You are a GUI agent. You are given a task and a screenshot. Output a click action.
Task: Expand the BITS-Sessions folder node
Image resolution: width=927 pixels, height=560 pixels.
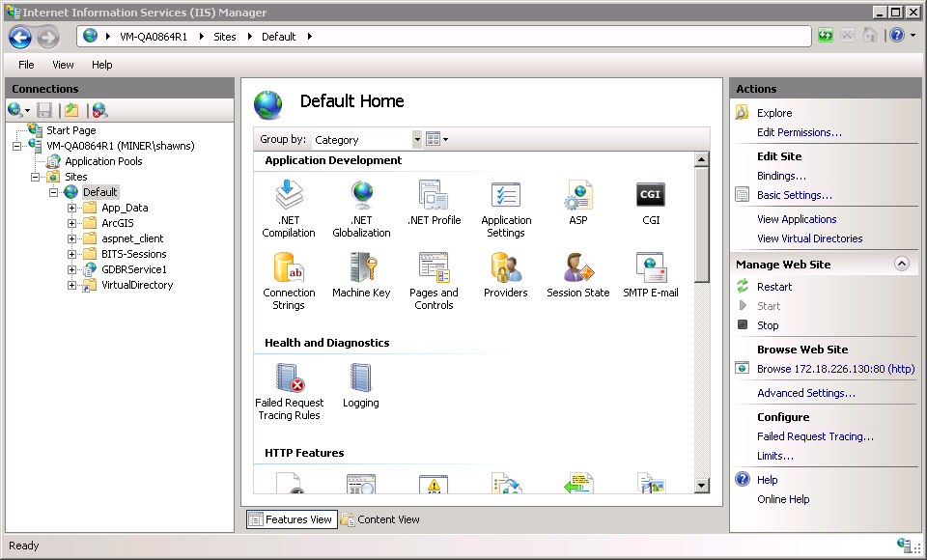[71, 254]
